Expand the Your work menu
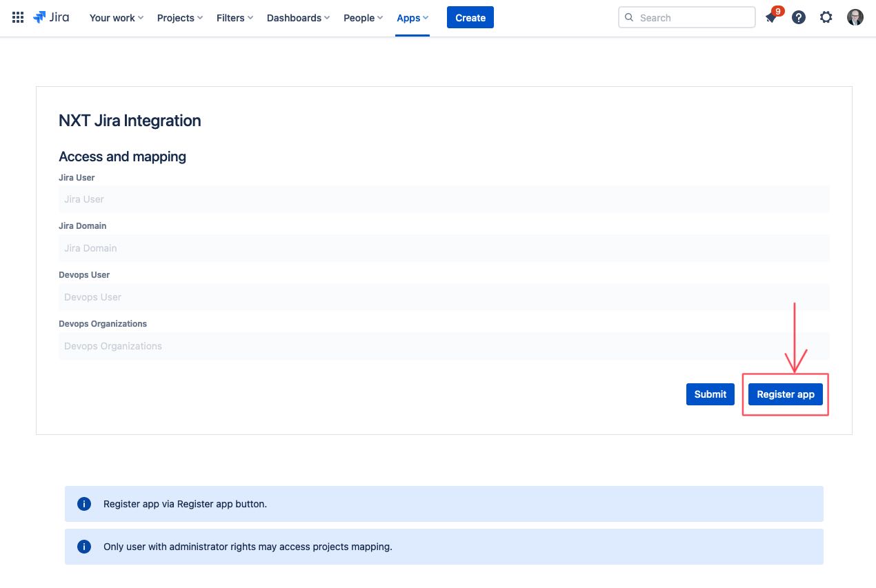Screen dimensions: 876x588 pos(116,18)
